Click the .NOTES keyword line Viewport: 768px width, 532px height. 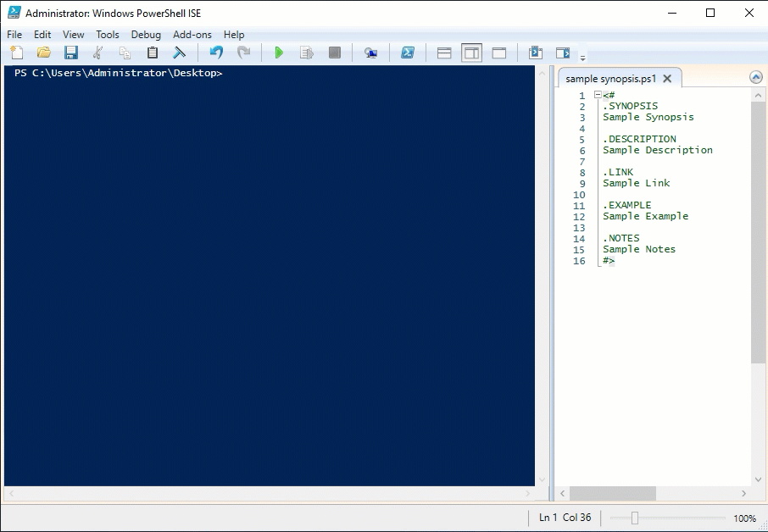click(621, 238)
